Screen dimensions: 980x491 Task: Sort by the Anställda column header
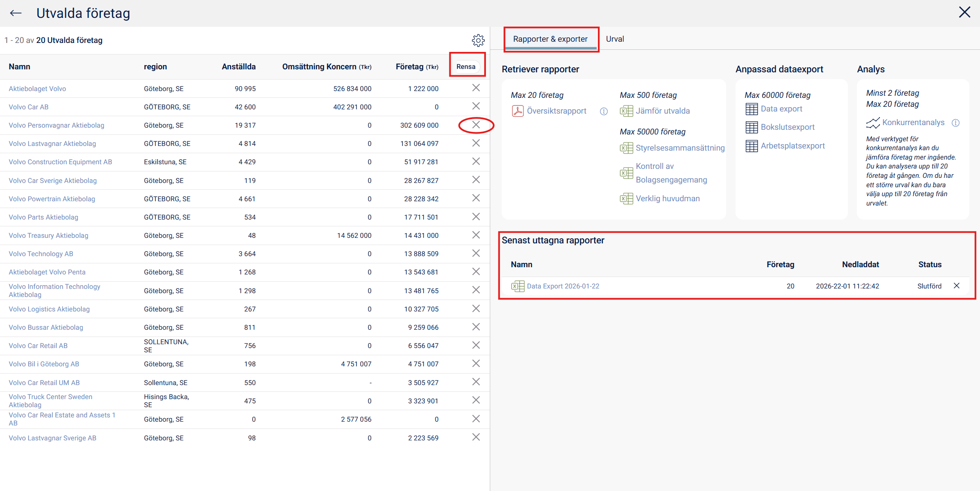click(239, 67)
